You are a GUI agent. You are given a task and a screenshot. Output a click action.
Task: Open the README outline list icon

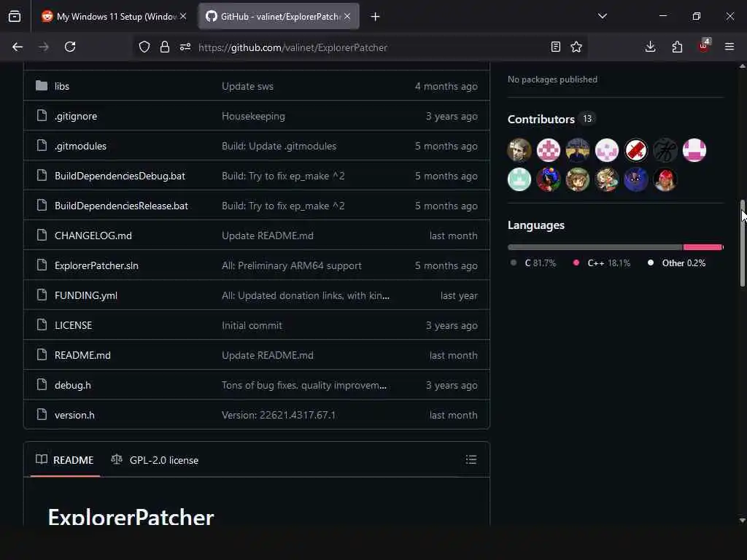pyautogui.click(x=471, y=459)
